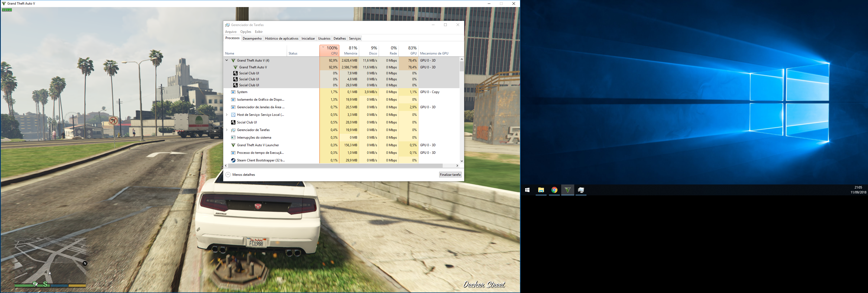
Task: Click the Isolamento de Gráfico process icon
Action: pyautogui.click(x=233, y=100)
